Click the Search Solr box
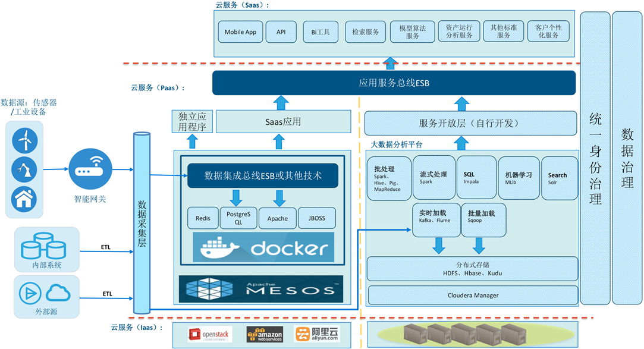Screen dimensions: 644x349 (560, 178)
